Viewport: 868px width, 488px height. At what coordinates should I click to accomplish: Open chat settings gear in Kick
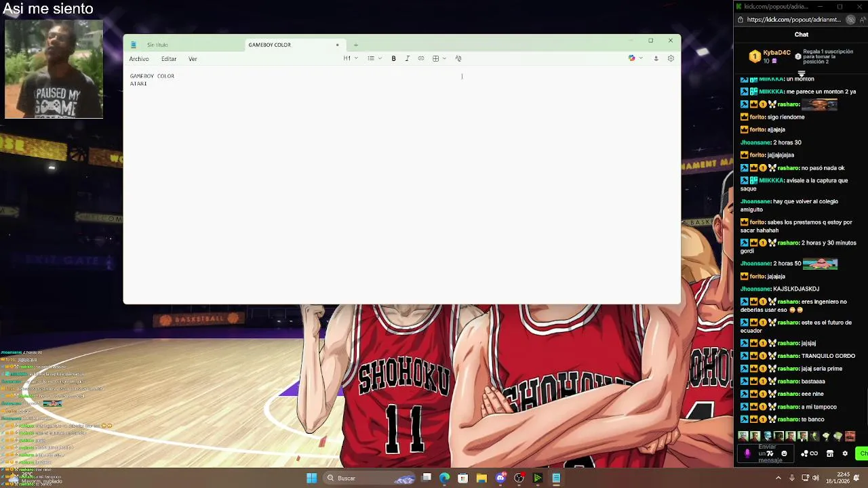coord(845,453)
